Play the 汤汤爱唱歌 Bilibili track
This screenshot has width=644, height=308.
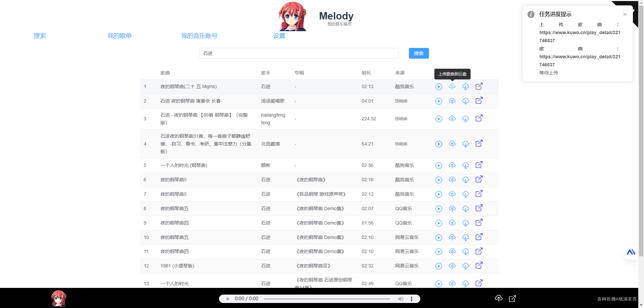(439, 101)
